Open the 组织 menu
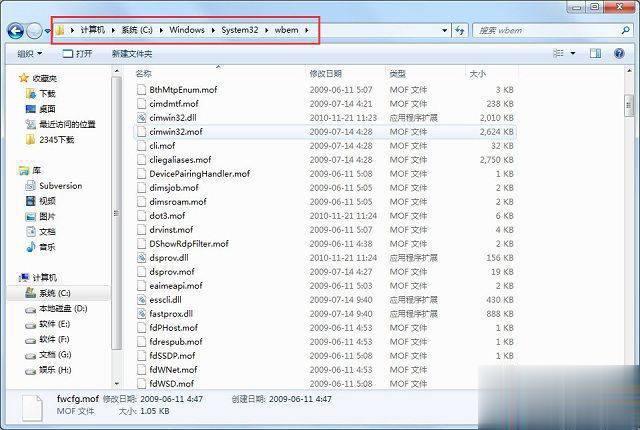This screenshot has height=430, width=640. [x=30, y=53]
